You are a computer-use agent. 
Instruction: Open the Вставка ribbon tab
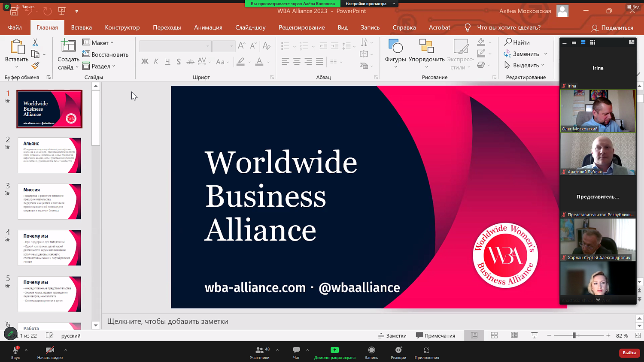coord(81,27)
